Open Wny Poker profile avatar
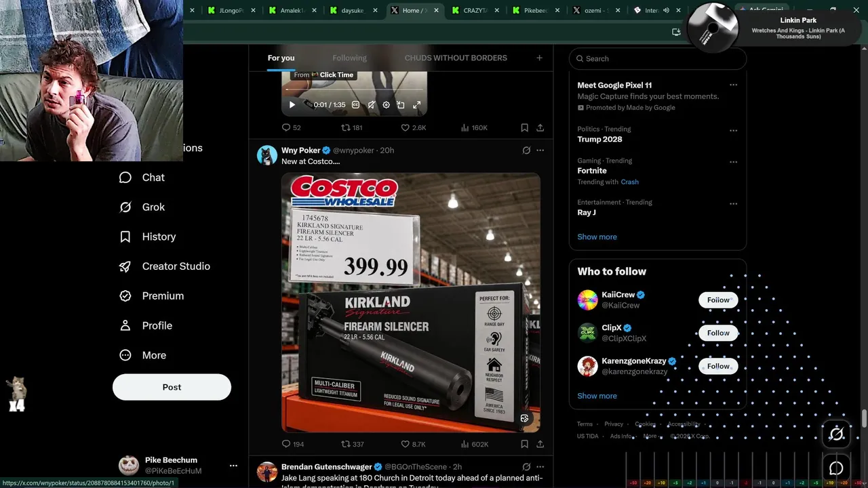Viewport: 868px width, 488px height. pyautogui.click(x=267, y=155)
